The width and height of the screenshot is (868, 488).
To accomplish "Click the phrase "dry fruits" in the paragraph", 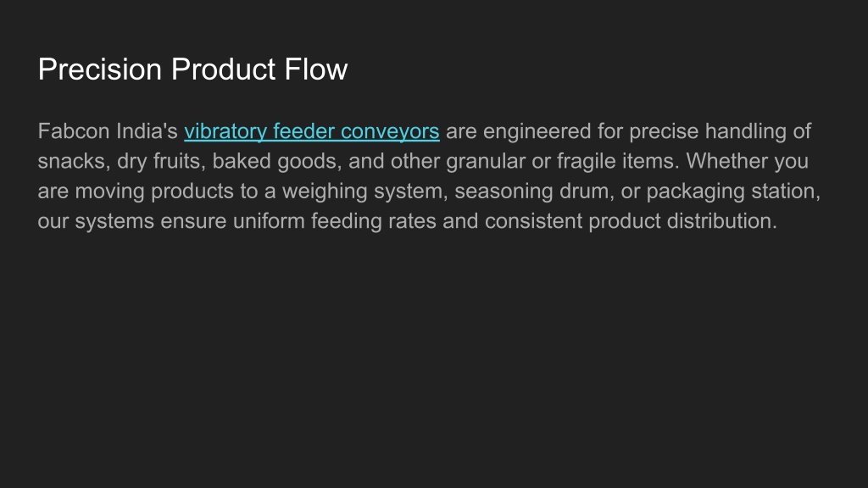I will (159, 162).
